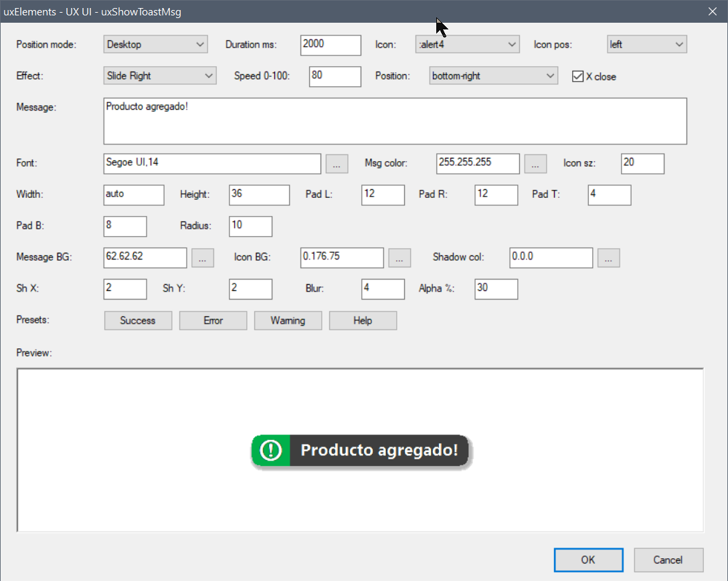Click the Message BG value field

pyautogui.click(x=145, y=257)
